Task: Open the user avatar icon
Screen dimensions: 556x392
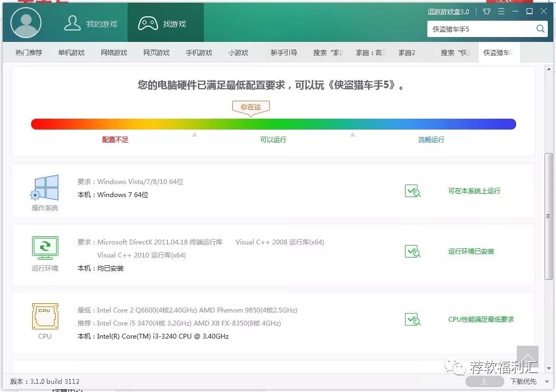Action: [26, 22]
